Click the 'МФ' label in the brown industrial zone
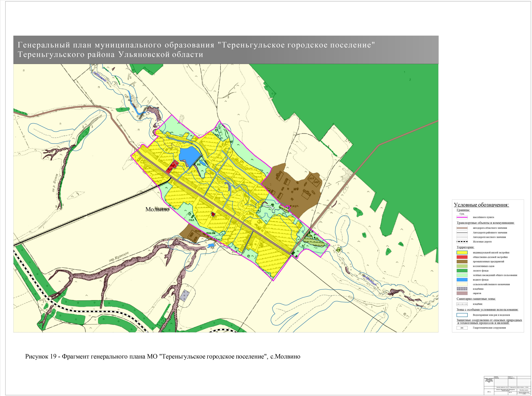 pos(296,189)
